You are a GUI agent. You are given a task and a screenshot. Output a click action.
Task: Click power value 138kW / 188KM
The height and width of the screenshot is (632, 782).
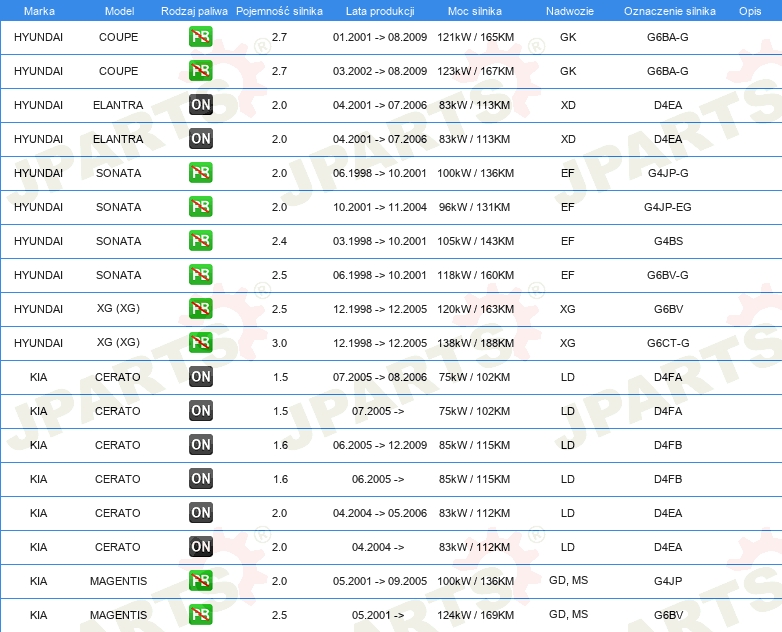pos(475,343)
